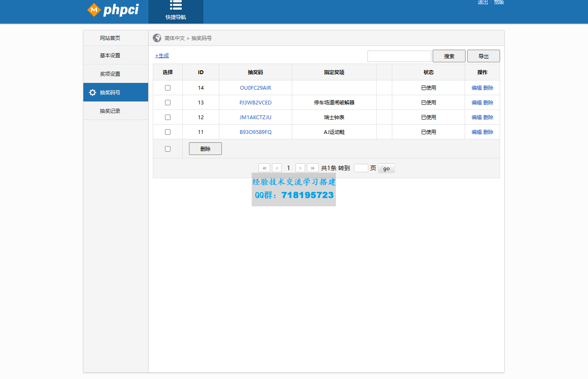Click the globe icon in the breadcrumb

[157, 37]
